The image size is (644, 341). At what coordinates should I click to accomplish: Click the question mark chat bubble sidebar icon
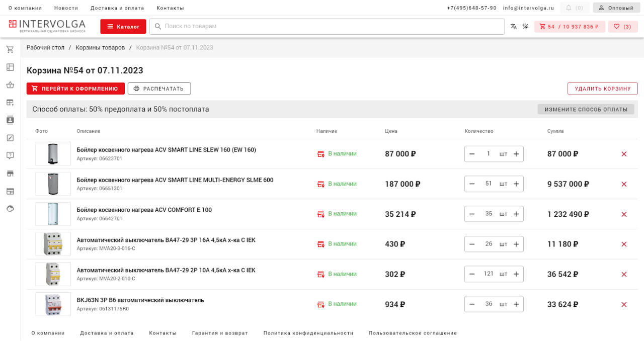[x=10, y=155]
